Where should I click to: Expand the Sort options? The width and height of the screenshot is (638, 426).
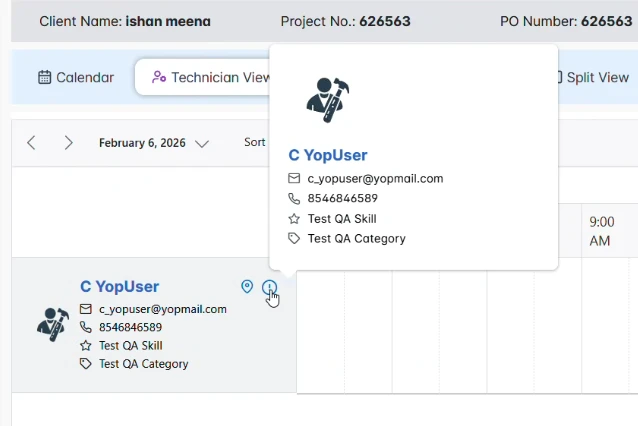coord(254,143)
